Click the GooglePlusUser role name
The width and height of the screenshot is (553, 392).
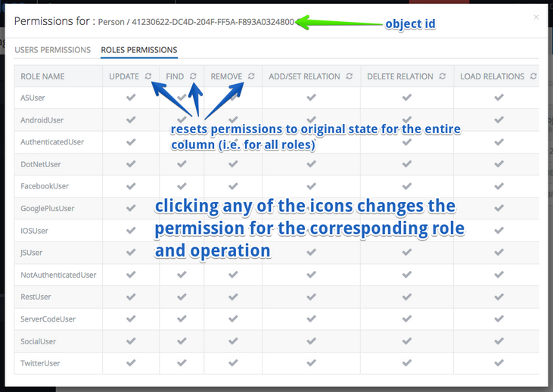click(47, 209)
